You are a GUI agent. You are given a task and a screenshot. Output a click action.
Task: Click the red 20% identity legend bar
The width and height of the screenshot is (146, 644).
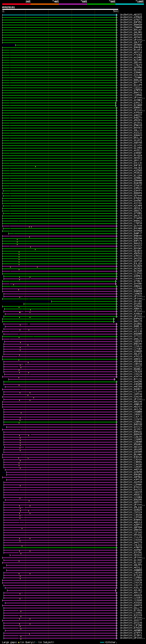16,4
